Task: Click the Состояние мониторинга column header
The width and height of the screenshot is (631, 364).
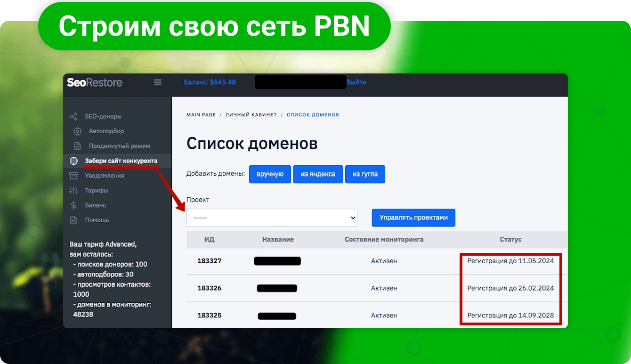Action: (x=384, y=239)
